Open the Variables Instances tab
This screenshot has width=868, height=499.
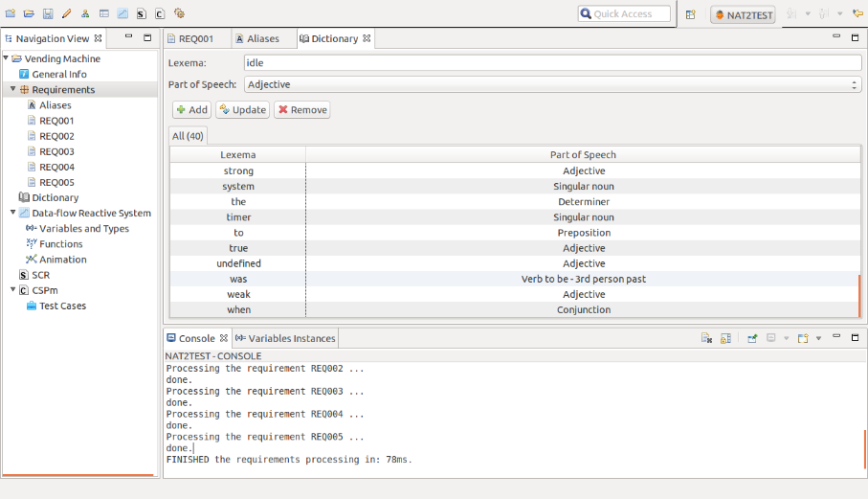click(x=285, y=338)
